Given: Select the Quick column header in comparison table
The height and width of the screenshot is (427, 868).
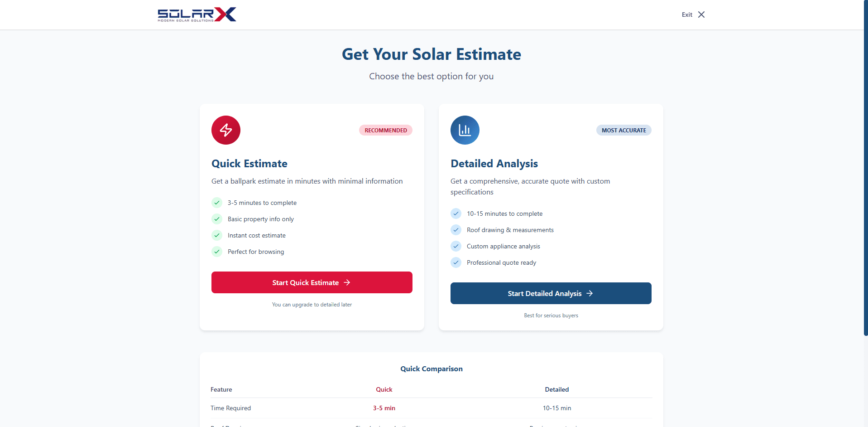Looking at the screenshot, I should [x=384, y=389].
